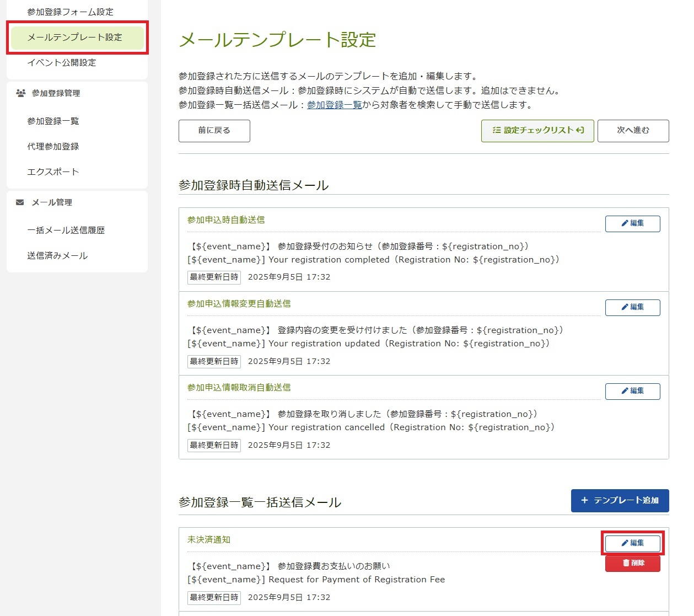Delete the 未決済通知 template
The width and height of the screenshot is (694, 616).
pyautogui.click(x=632, y=563)
